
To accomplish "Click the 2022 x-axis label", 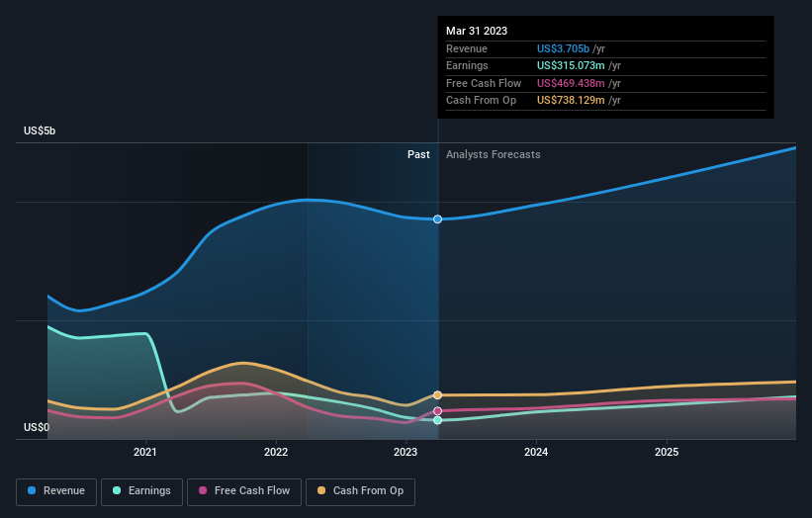I will (276, 453).
